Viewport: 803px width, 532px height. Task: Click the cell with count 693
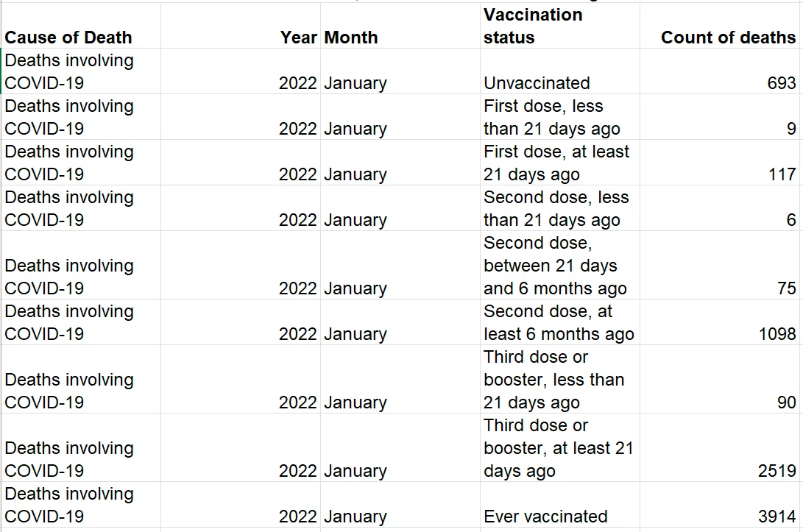tap(720, 71)
